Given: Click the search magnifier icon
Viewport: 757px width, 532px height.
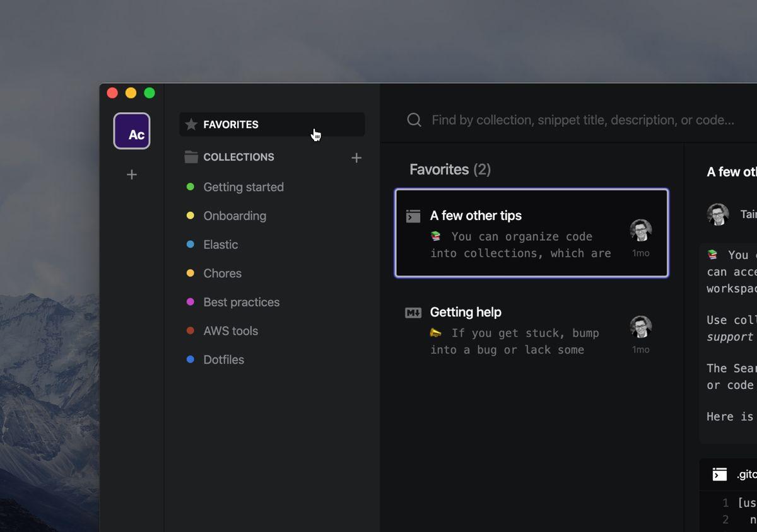Looking at the screenshot, I should point(414,120).
